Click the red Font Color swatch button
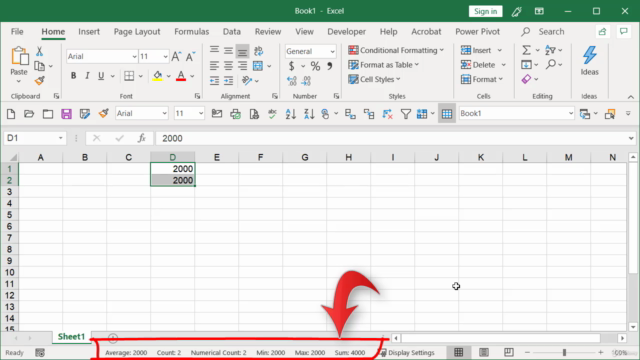Screen dimensions: 640x360 [x=181, y=76]
